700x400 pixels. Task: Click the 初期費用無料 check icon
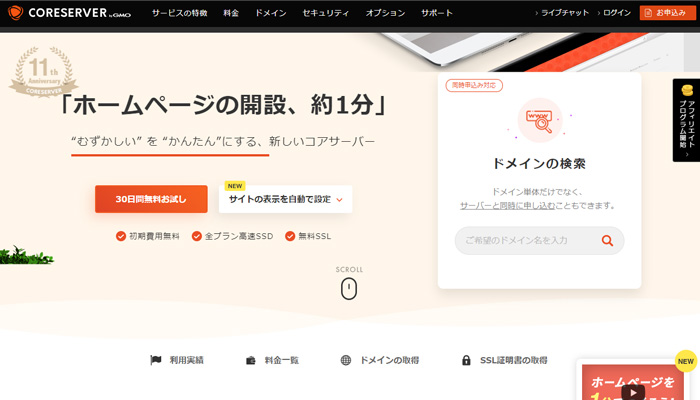tap(121, 236)
